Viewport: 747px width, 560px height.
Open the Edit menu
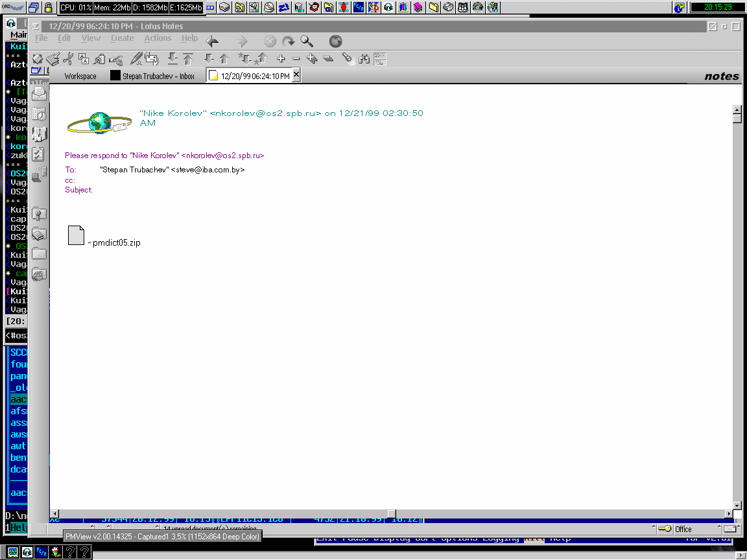[x=64, y=38]
